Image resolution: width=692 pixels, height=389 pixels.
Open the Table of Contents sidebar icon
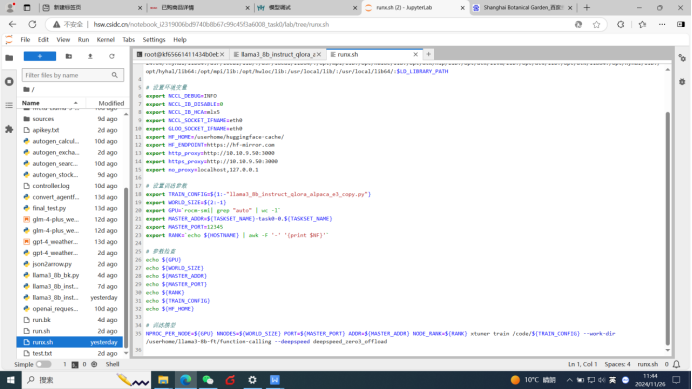pyautogui.click(x=9, y=105)
